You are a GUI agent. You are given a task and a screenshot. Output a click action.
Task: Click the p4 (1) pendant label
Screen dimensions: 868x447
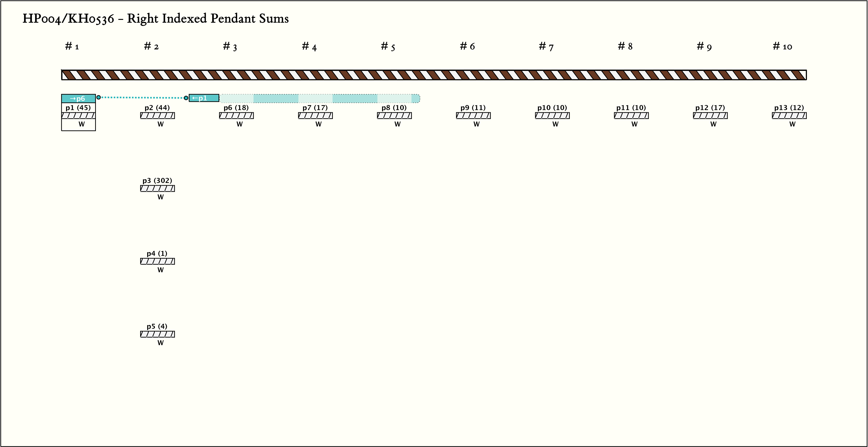point(157,254)
